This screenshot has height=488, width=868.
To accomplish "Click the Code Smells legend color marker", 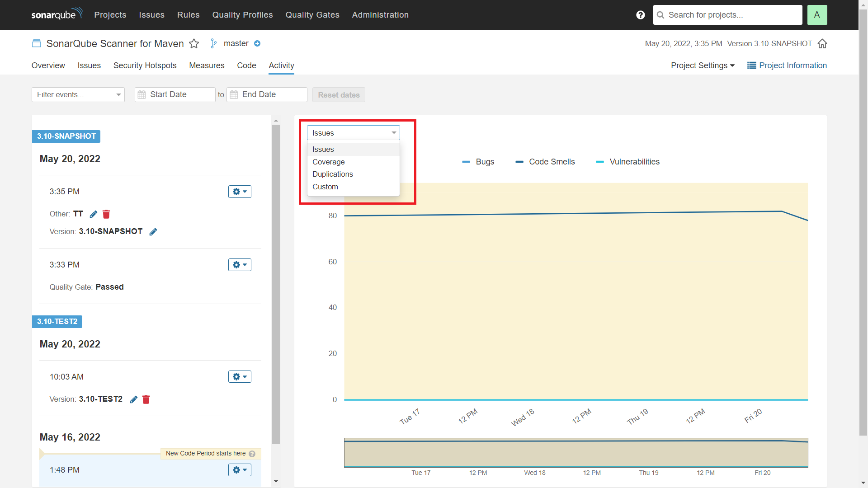I will tap(519, 162).
